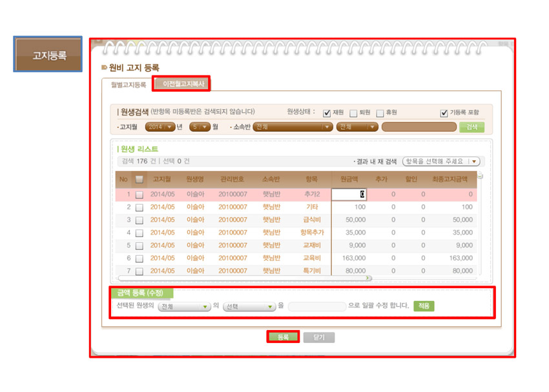
Task: Toggle the select-all checkbox in table header
Action: [x=139, y=180]
